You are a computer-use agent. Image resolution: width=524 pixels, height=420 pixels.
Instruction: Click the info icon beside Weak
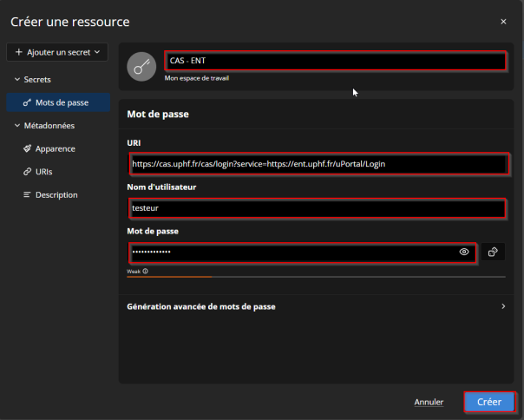pos(145,271)
